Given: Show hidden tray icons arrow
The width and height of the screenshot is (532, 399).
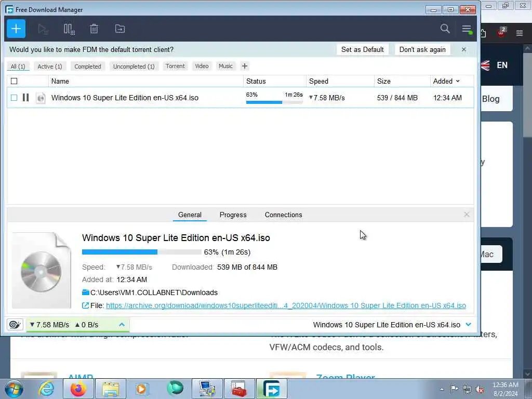Looking at the screenshot, I should (x=442, y=389).
